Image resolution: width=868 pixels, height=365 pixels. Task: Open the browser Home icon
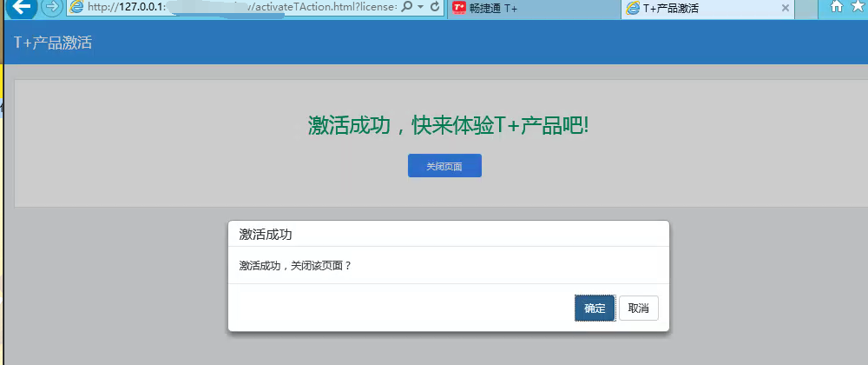[x=837, y=6]
